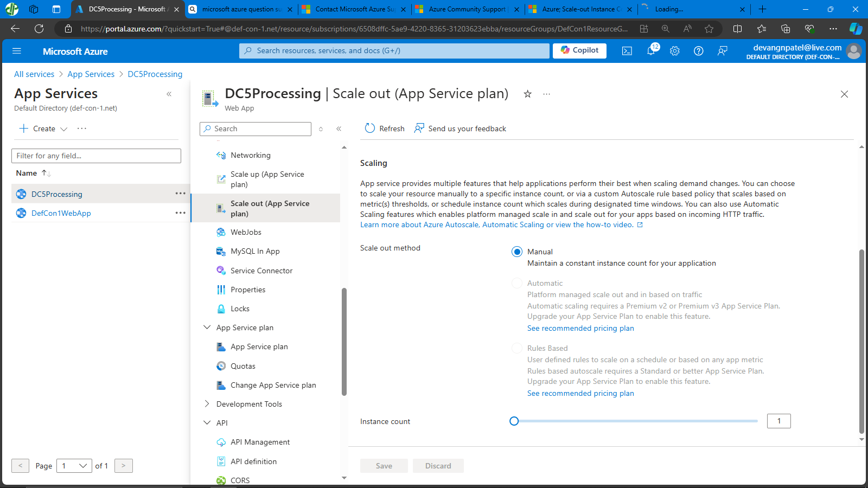Open Azure Cloud Shell from the top bar
Image resolution: width=868 pixels, height=488 pixels.
click(627, 50)
